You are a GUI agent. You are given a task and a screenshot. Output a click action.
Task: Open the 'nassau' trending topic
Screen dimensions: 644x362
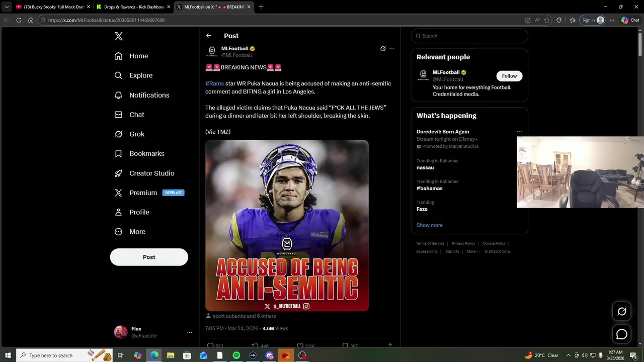tap(425, 167)
